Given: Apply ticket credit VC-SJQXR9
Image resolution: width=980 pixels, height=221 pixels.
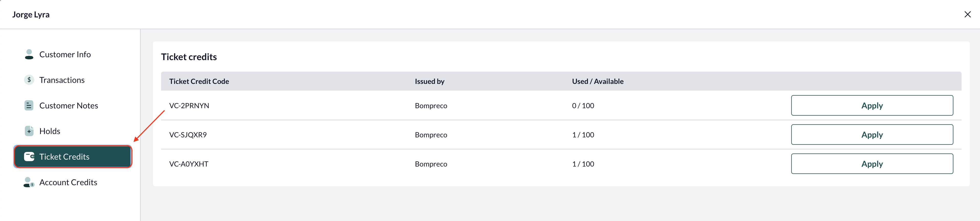Looking at the screenshot, I should pyautogui.click(x=872, y=135).
